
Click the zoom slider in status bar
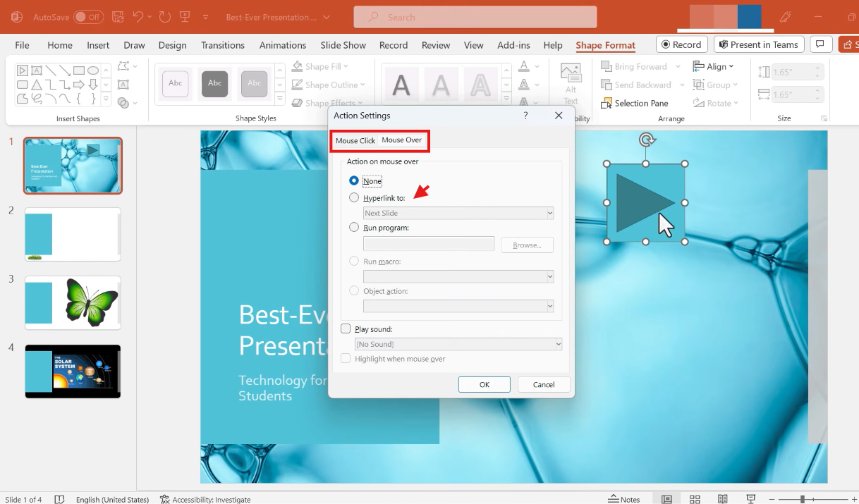point(803,499)
